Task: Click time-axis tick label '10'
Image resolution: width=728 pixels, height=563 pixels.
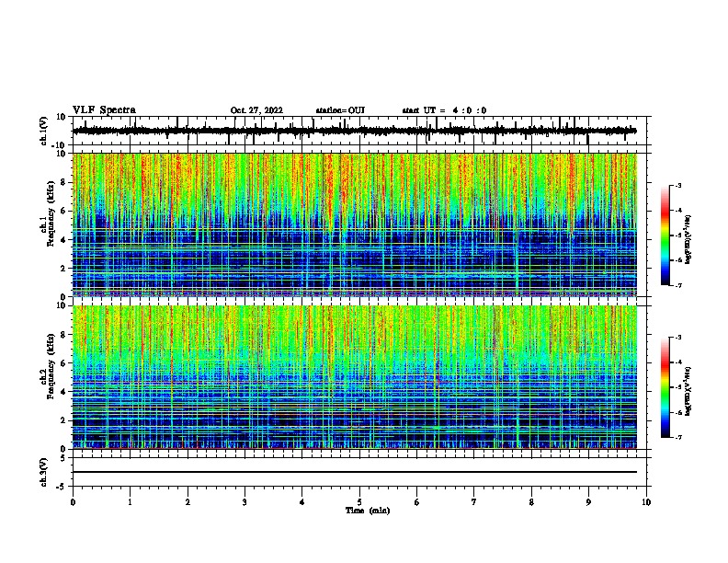Action: click(x=646, y=502)
